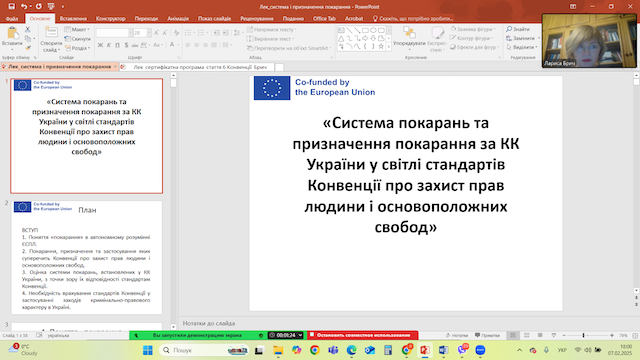Align text right icon

coord(205,45)
